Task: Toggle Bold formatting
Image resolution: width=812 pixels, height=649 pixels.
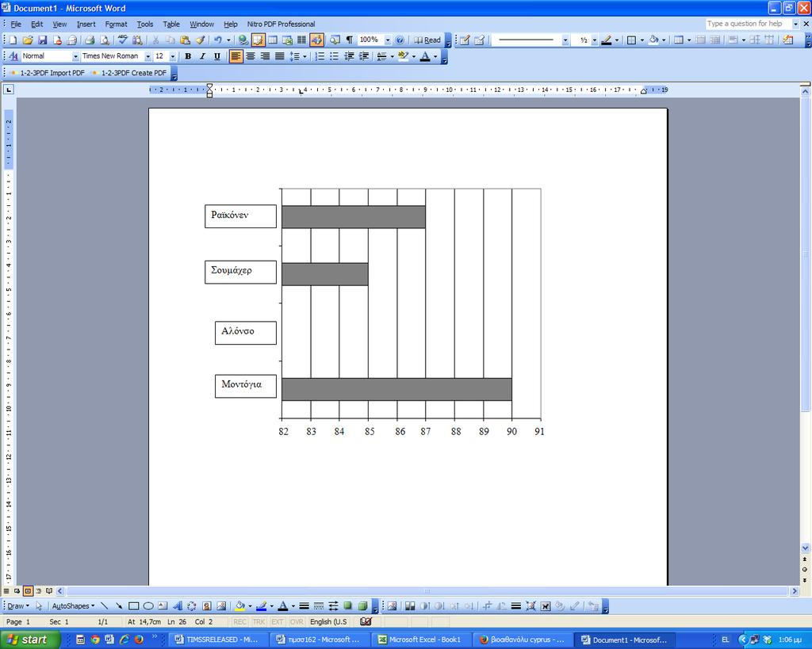Action: pyautogui.click(x=188, y=56)
